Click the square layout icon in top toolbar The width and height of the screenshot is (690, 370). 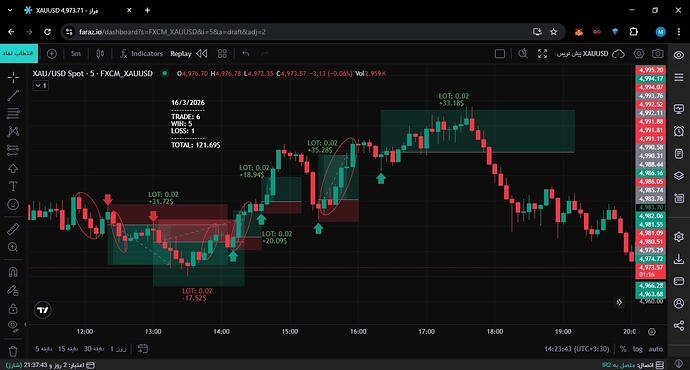[499, 54]
